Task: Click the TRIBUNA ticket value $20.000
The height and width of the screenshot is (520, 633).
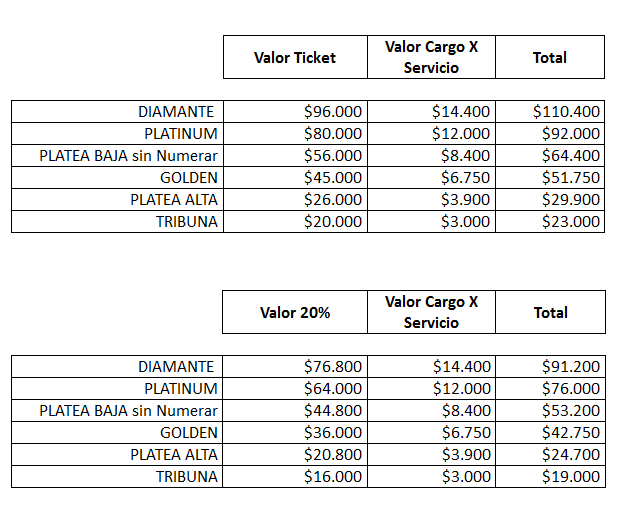Action: tap(333, 222)
